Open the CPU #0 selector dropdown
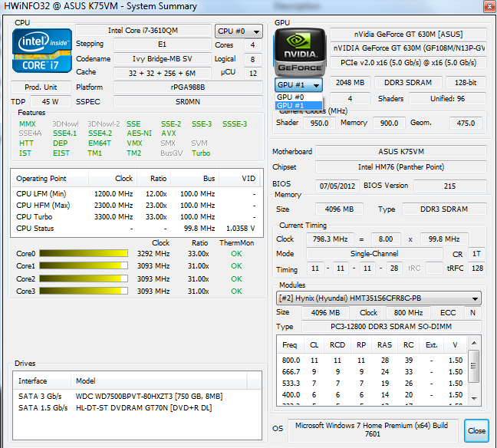 point(239,31)
